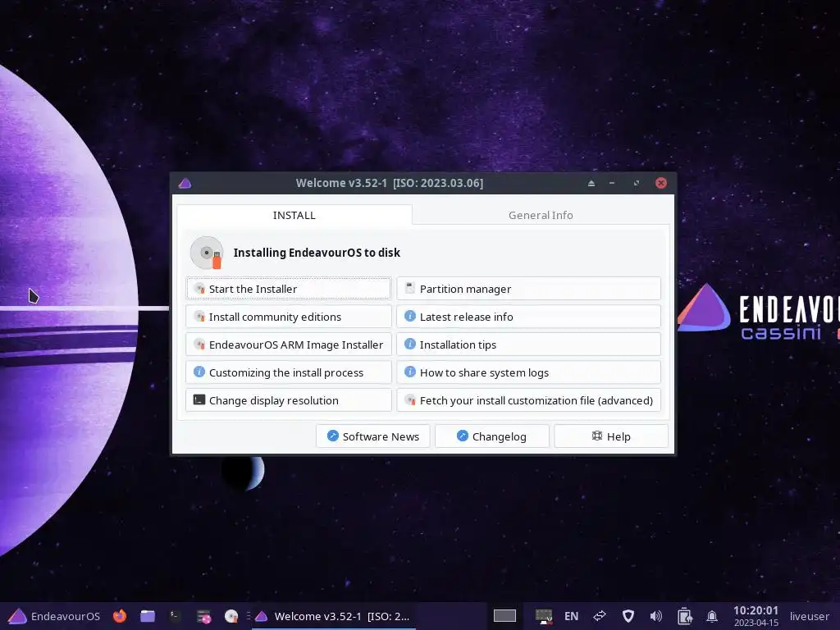The height and width of the screenshot is (630, 840).
Task: Open Installation tips
Action: [528, 345]
